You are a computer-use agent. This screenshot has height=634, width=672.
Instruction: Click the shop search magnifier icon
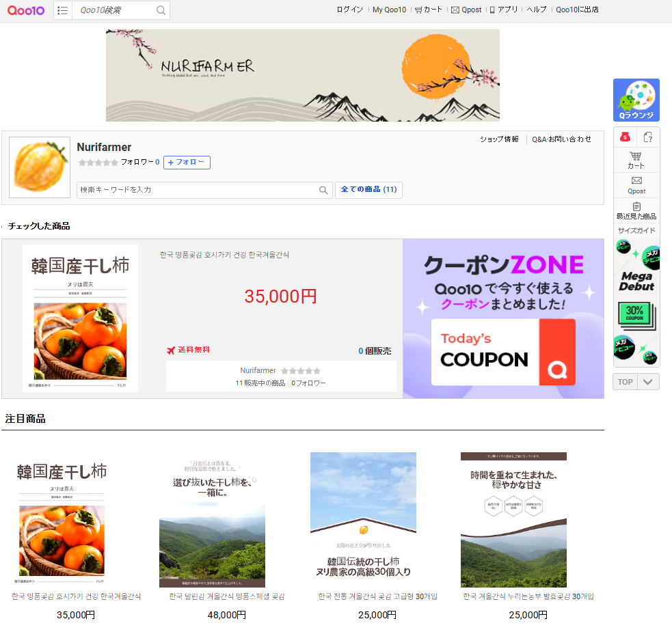click(323, 190)
